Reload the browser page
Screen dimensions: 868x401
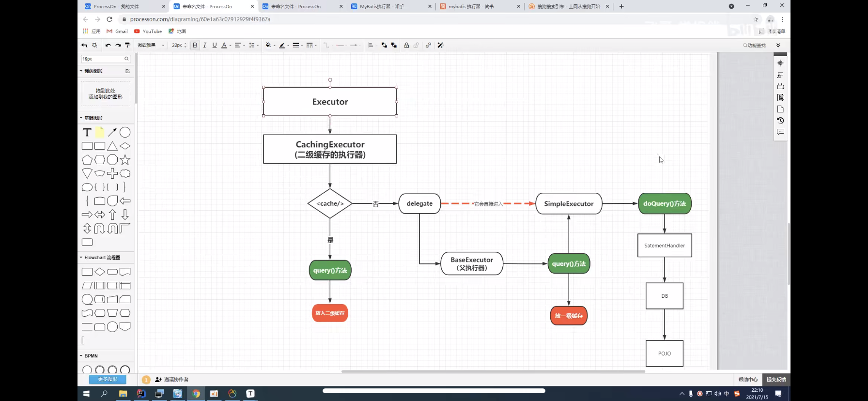click(x=109, y=19)
